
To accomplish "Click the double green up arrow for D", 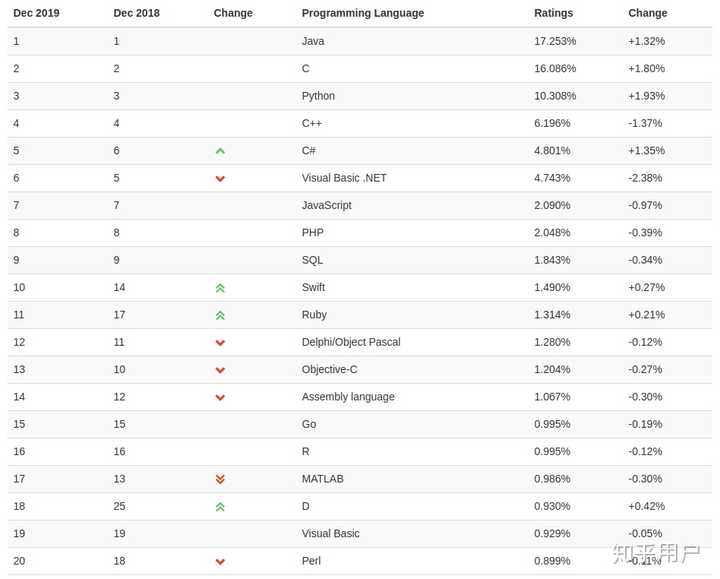I will click(x=220, y=507).
